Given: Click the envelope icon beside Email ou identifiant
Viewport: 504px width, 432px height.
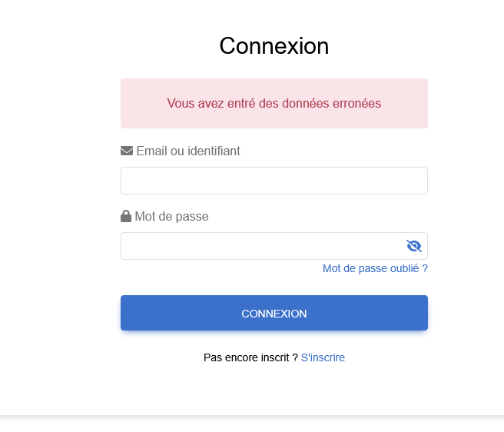Looking at the screenshot, I should [127, 151].
